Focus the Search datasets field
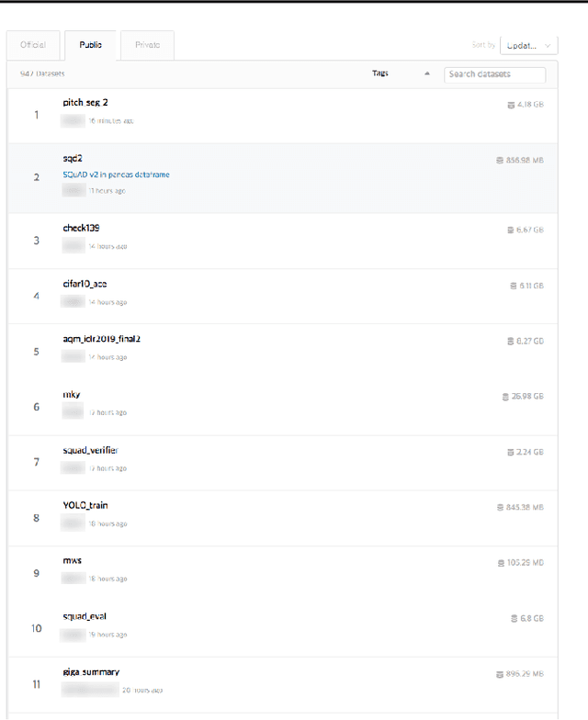 point(494,74)
